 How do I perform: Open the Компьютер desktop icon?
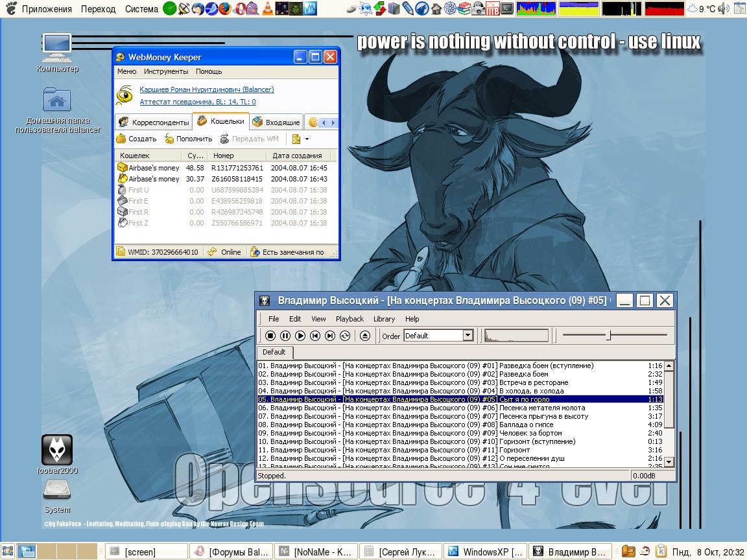[x=57, y=53]
